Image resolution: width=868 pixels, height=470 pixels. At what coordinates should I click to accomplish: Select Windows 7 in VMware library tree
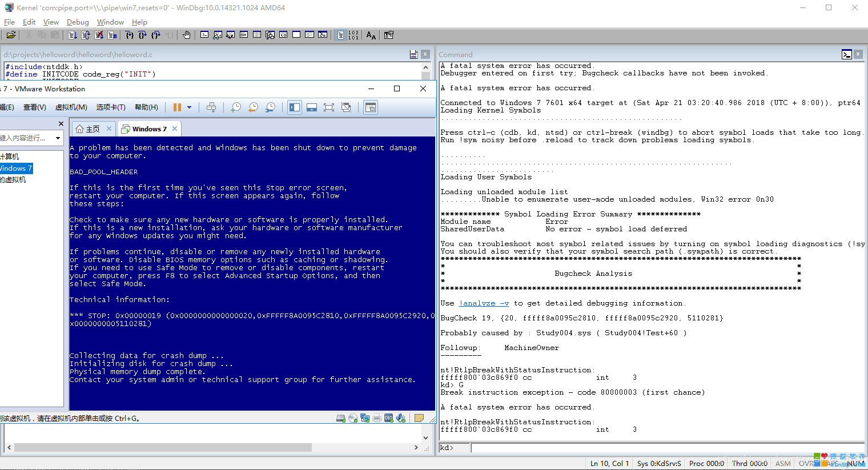(15, 168)
